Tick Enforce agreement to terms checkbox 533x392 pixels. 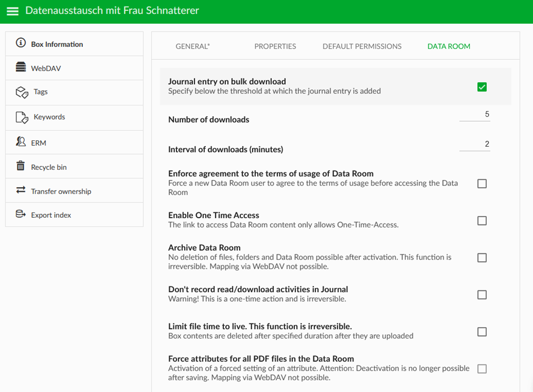pos(482,183)
